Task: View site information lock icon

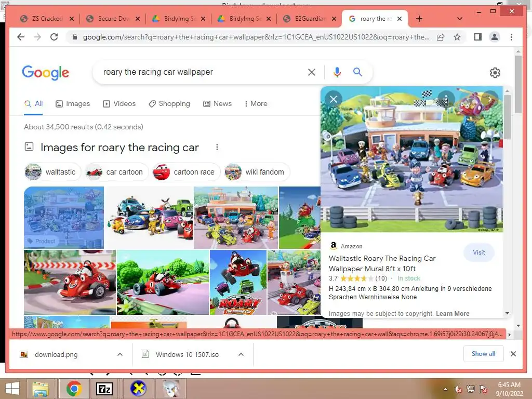Action: click(x=75, y=37)
